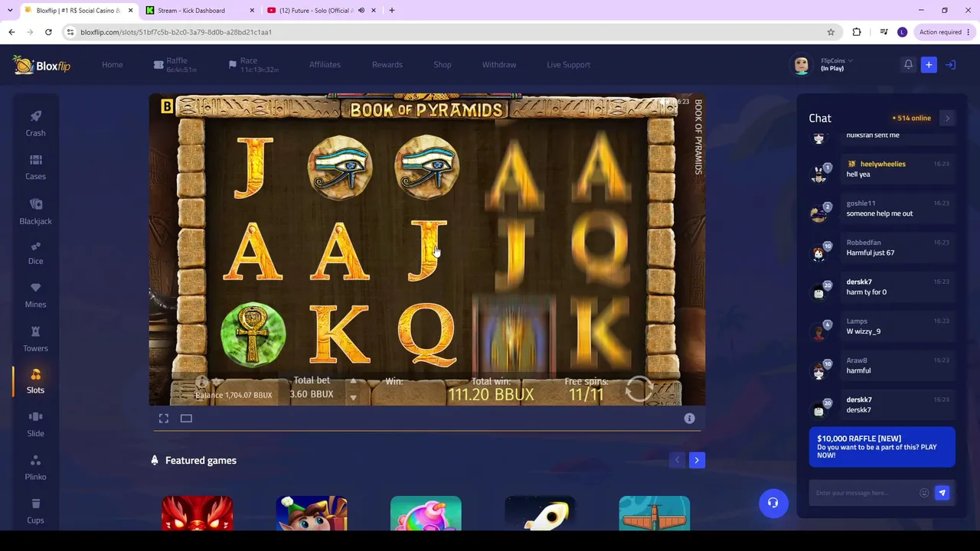The width and height of the screenshot is (980, 551).
Task: Open the Shop page
Action: coord(443,65)
